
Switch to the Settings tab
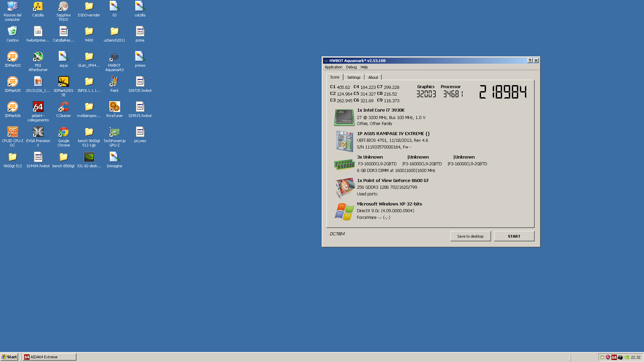point(354,77)
